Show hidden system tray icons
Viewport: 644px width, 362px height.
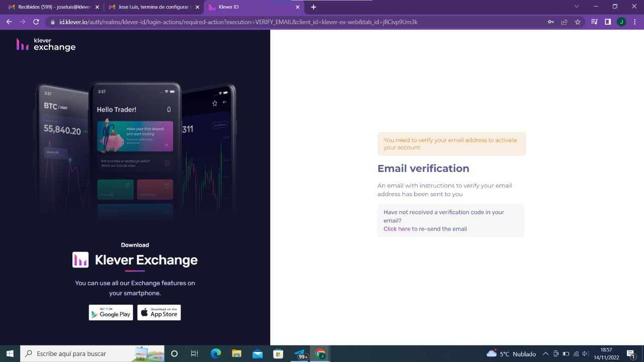point(545,354)
